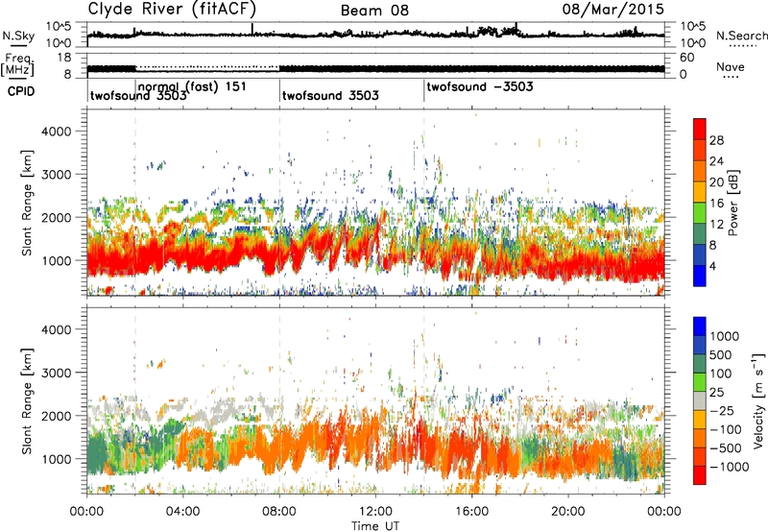Click the 'CPID' row label
Image resolution: width=768 pixels, height=532 pixels.
[21, 91]
